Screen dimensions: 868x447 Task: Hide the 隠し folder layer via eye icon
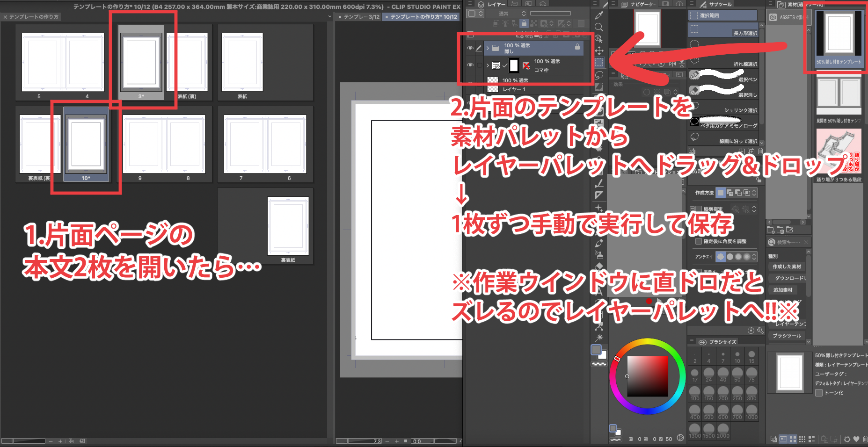[x=470, y=48]
